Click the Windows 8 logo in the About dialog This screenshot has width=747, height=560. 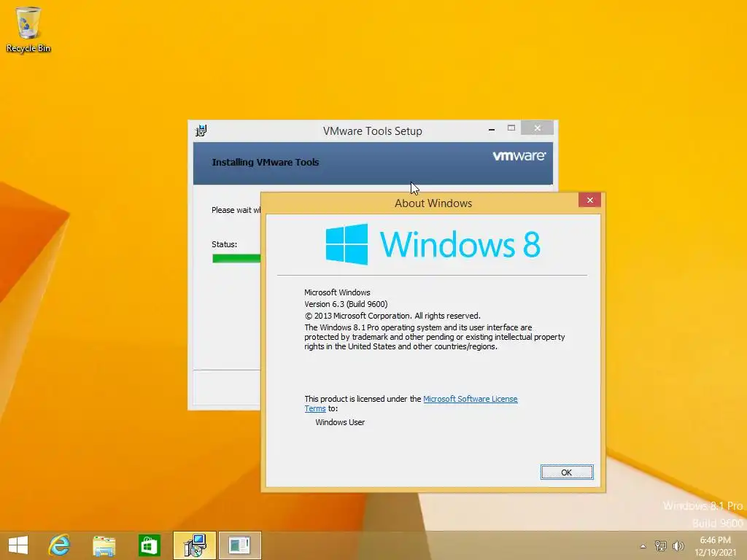tap(433, 244)
